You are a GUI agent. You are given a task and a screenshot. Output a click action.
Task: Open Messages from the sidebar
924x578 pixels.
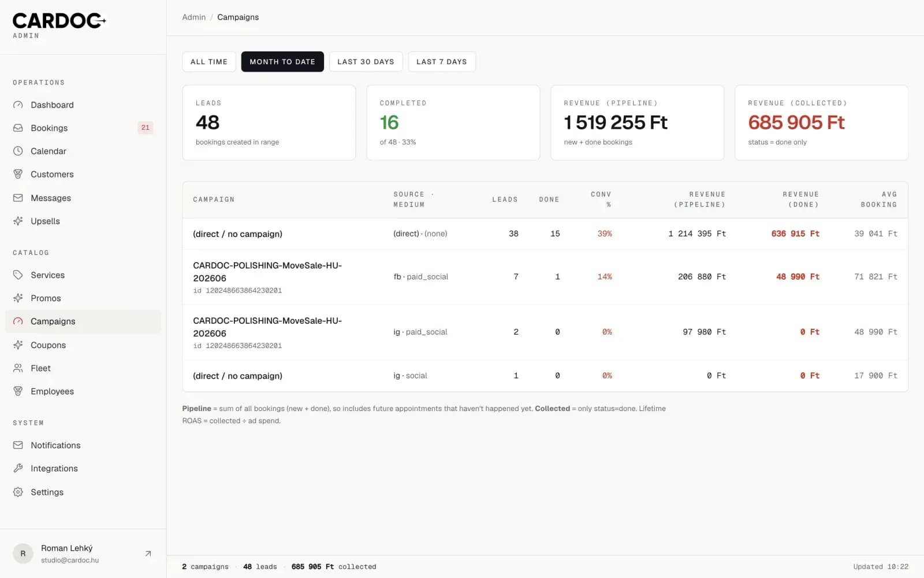pos(83,198)
